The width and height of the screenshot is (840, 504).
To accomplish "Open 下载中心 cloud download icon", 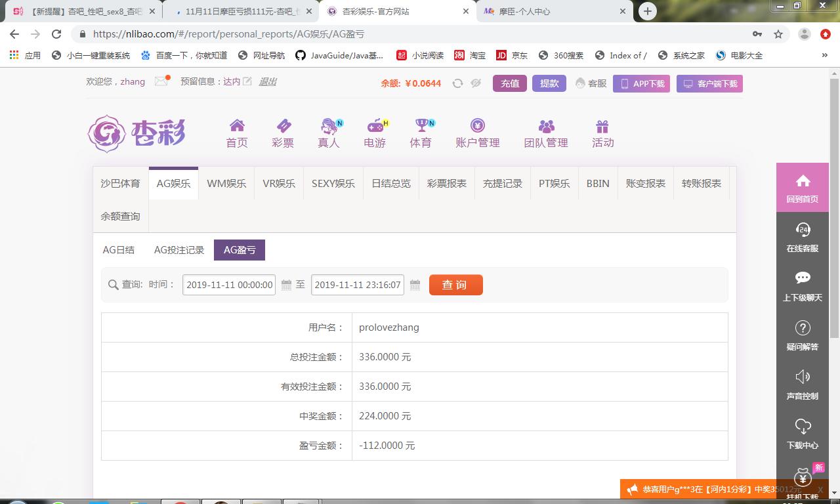I will 803,427.
